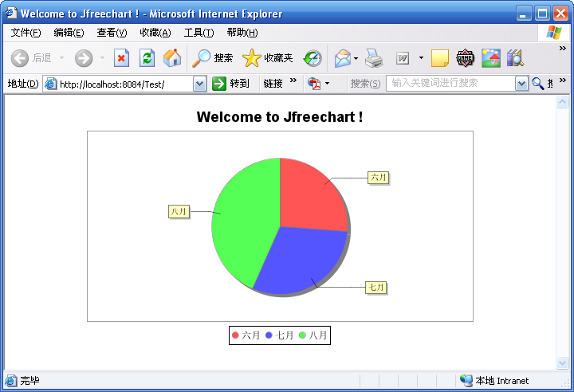Click the blue 七月 legend marker

[x=269, y=335]
